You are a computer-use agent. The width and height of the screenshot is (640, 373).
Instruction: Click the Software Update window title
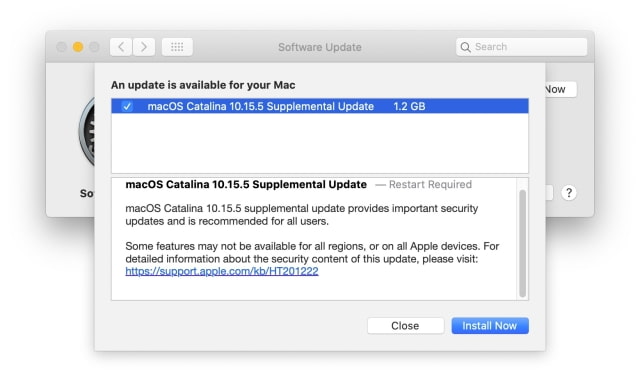pyautogui.click(x=320, y=47)
